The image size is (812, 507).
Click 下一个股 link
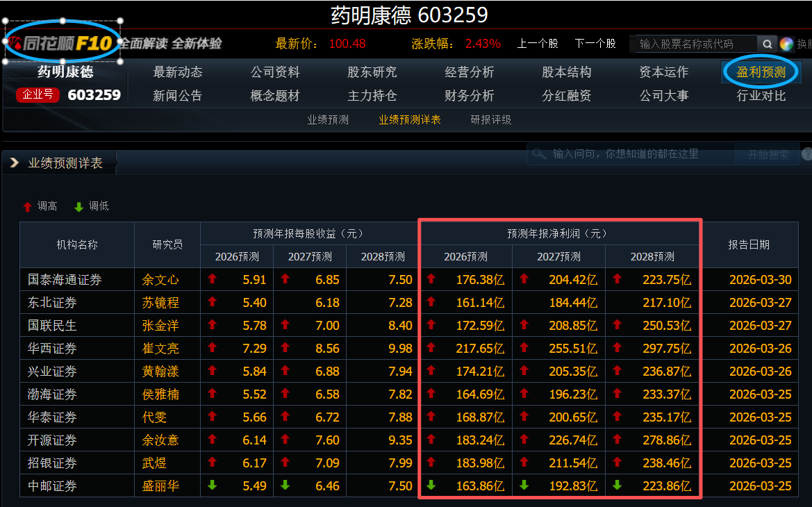coord(595,44)
